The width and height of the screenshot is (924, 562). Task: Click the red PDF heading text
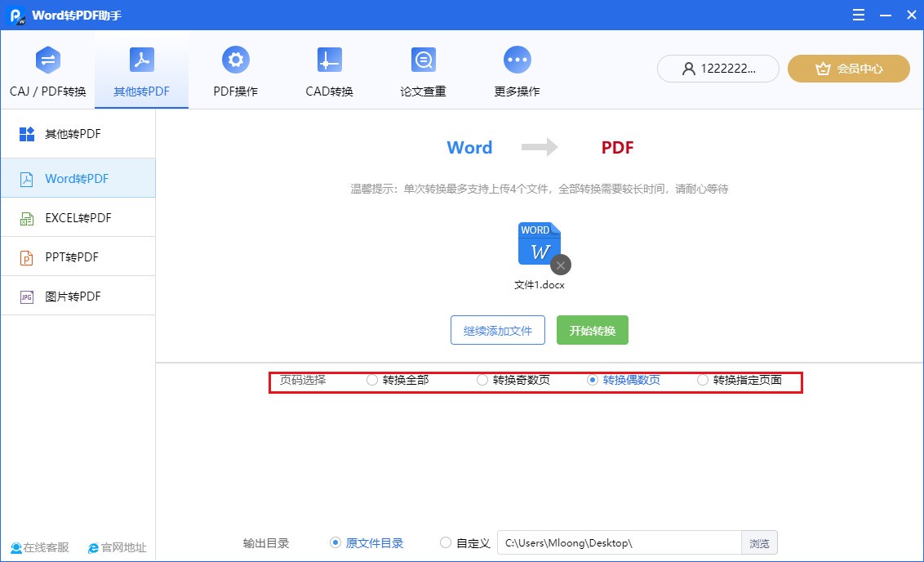coord(618,147)
